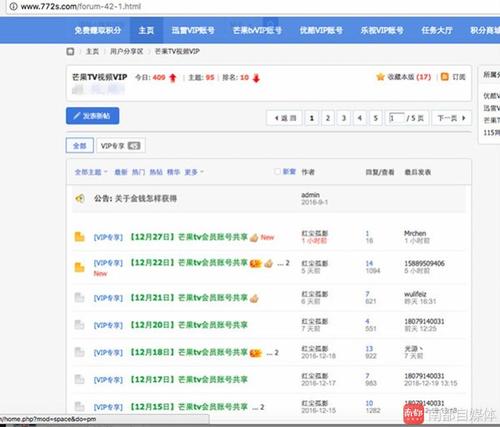
Task: Go to page 3 in pagination
Action: pyautogui.click(x=344, y=118)
